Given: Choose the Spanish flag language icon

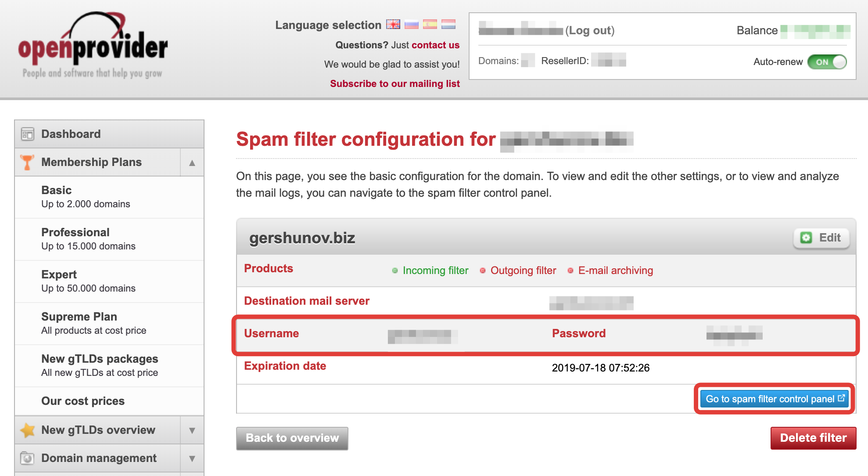Looking at the screenshot, I should (430, 25).
